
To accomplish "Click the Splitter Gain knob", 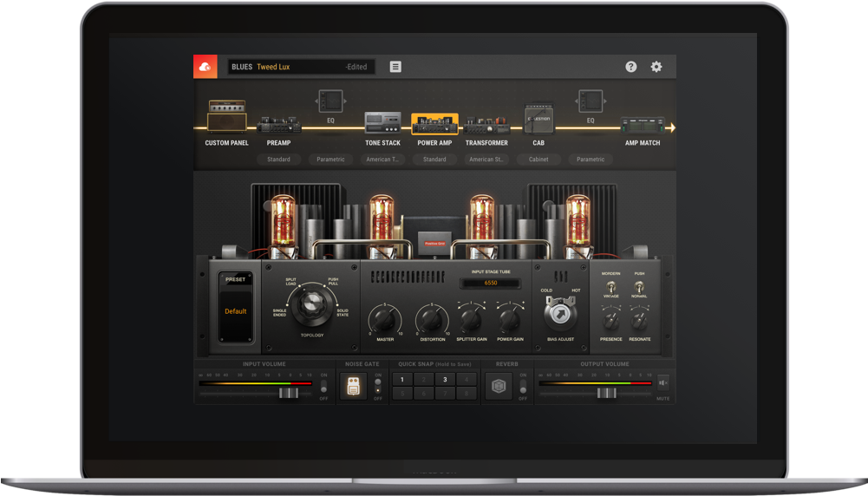I will click(471, 319).
